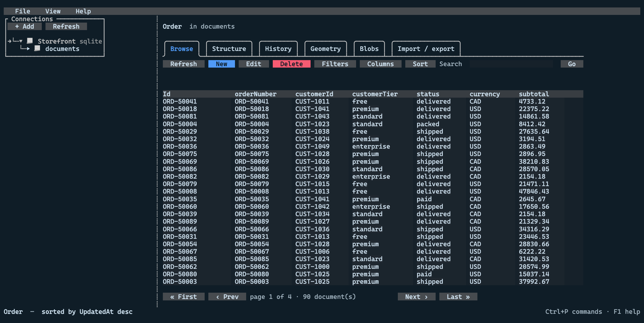Click customerId cell CUST-1043

[312, 117]
